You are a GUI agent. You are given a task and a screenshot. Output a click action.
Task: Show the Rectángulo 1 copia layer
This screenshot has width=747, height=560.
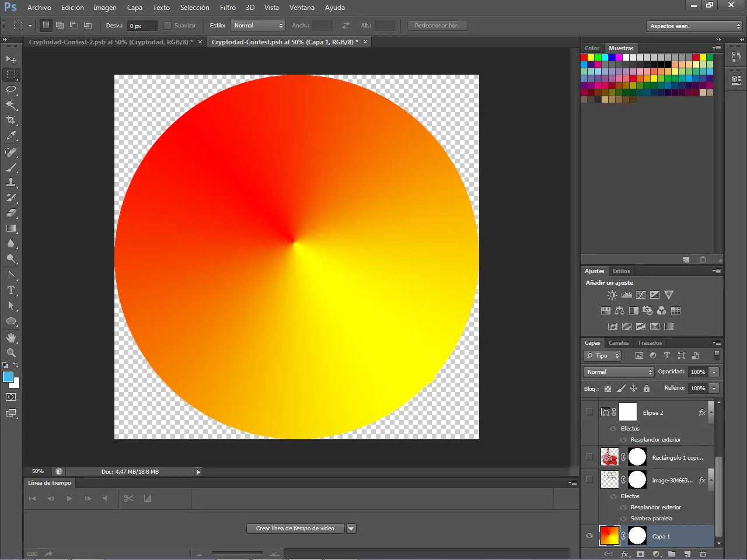pos(589,457)
